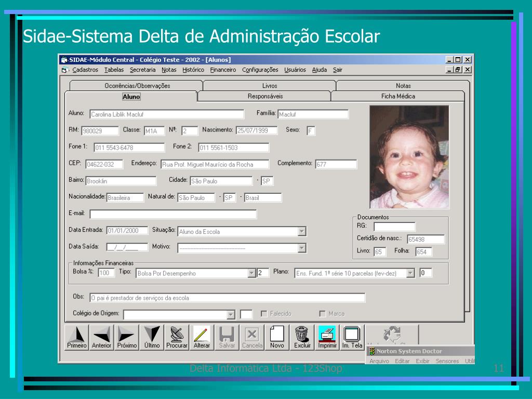This screenshot has width=532, height=399.
Task: Delete record with Excluir trash icon
Action: pyautogui.click(x=302, y=337)
